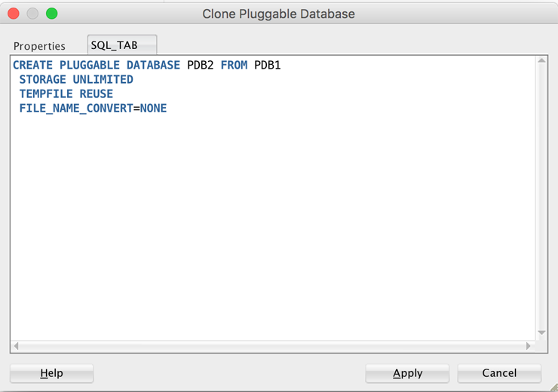Click the TEMPFILE REUSE line
Image resolution: width=558 pixels, height=392 pixels.
click(x=66, y=94)
